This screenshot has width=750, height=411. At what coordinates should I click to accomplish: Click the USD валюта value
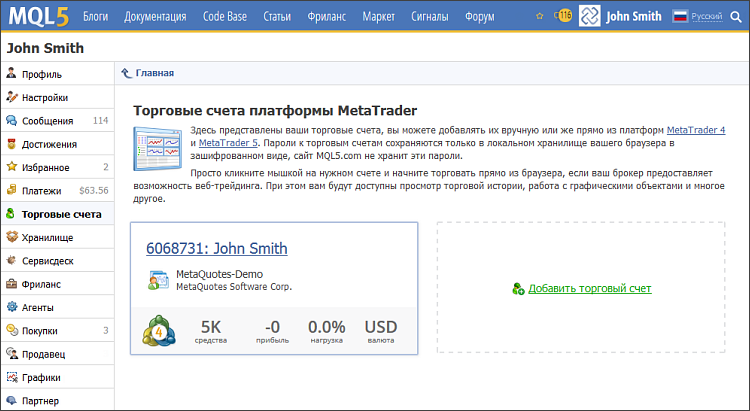coord(381,327)
